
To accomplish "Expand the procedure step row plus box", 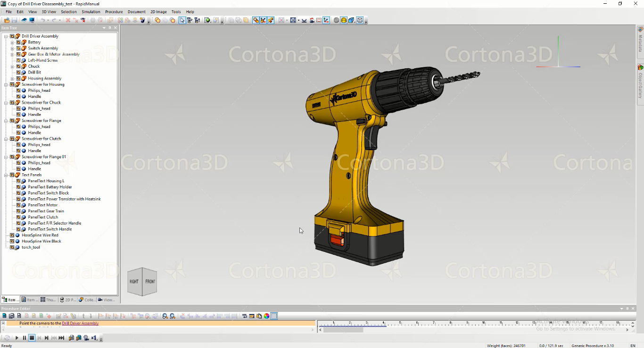I will coord(3,323).
